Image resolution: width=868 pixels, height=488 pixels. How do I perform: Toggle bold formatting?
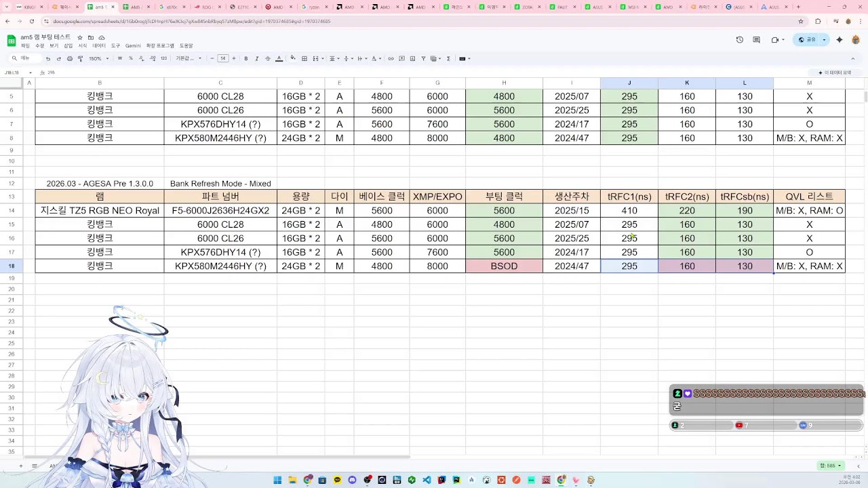point(245,58)
